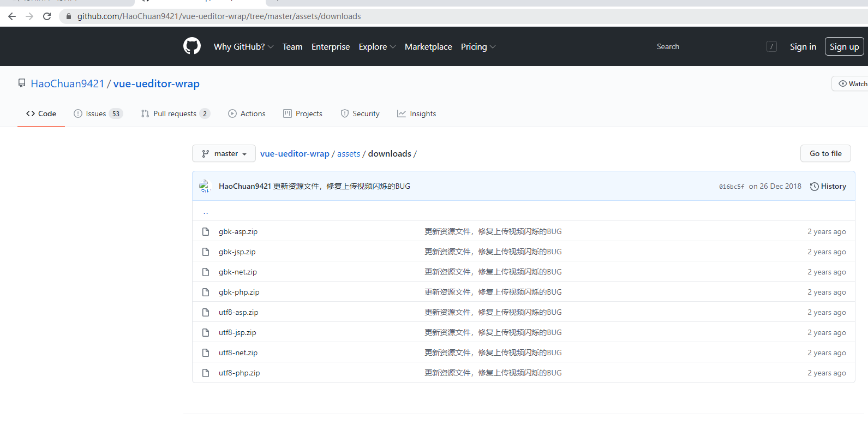Image resolution: width=868 pixels, height=424 pixels.
Task: Click the slash shortcut icon in search
Action: click(771, 47)
